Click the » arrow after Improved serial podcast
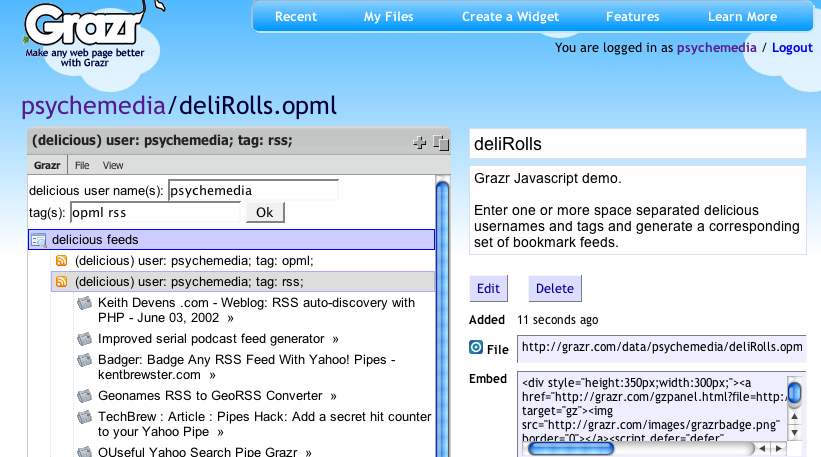Viewport: 821px width, 457px height. click(x=335, y=340)
